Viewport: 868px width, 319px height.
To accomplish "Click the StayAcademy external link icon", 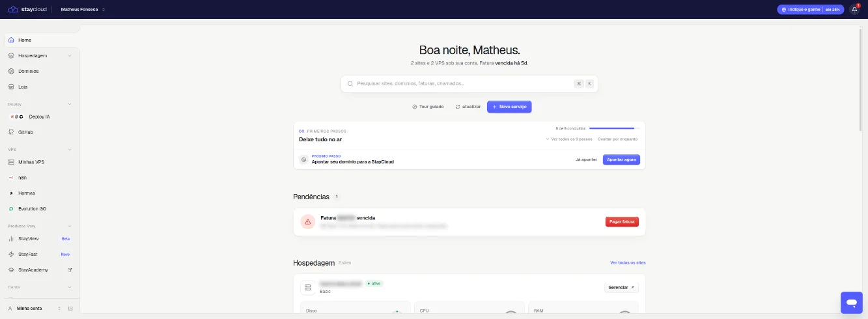I will [x=70, y=270].
